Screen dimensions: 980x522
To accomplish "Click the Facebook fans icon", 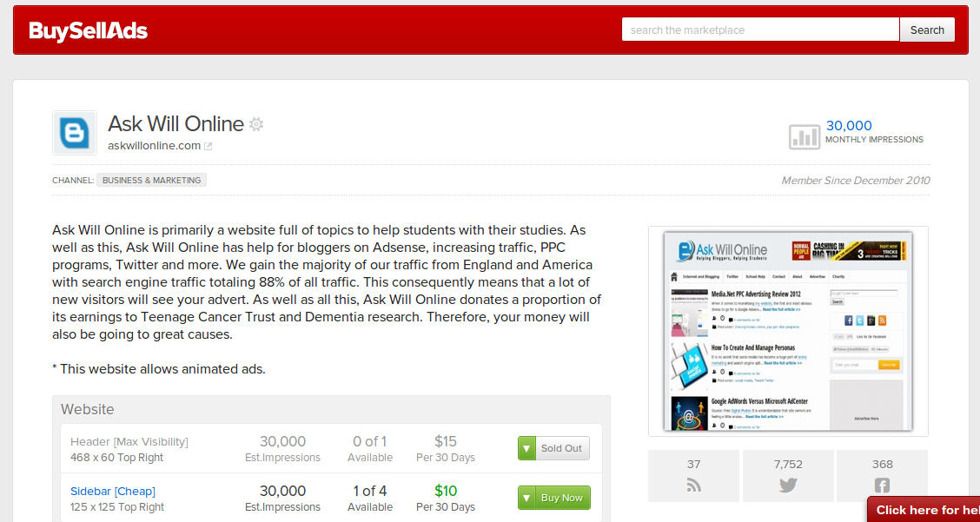I will (882, 486).
